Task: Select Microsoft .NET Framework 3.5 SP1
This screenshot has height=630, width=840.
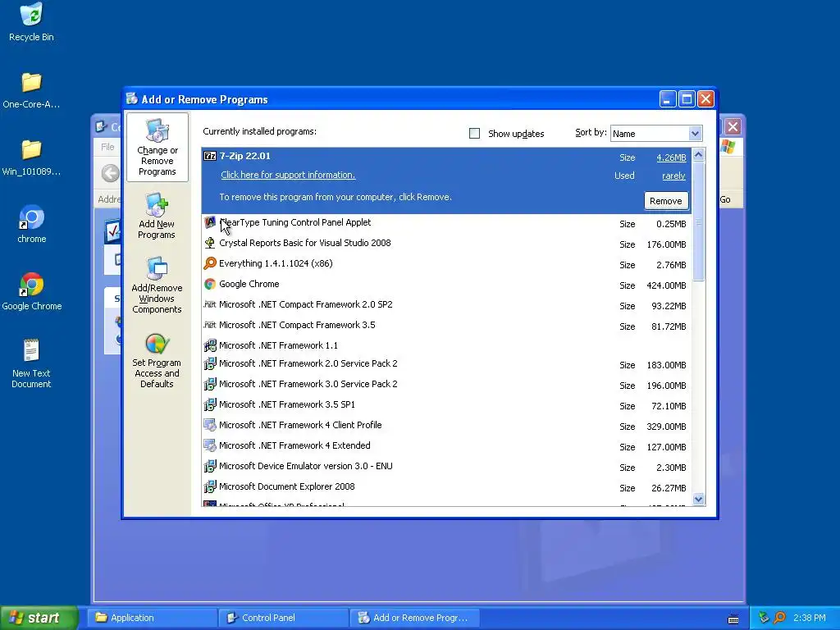Action: pyautogui.click(x=447, y=405)
